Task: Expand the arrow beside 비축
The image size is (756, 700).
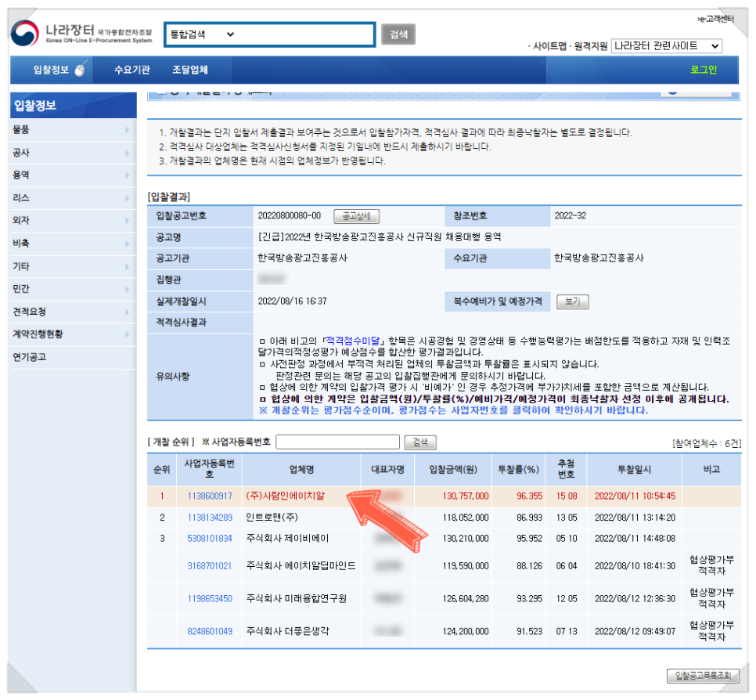Action: 128,244
